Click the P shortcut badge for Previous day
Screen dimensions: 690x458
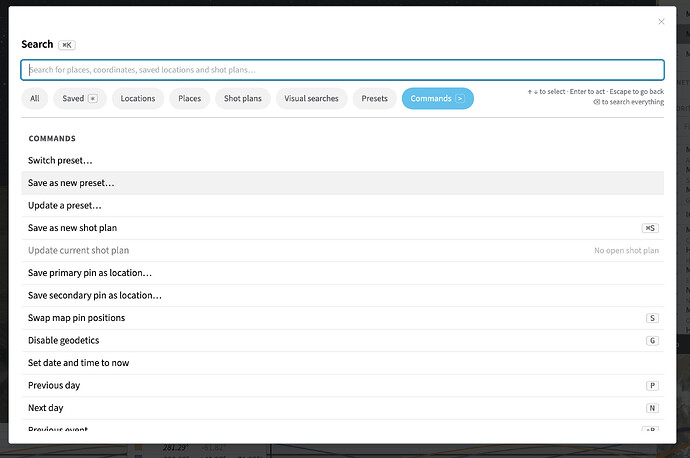tap(652, 385)
